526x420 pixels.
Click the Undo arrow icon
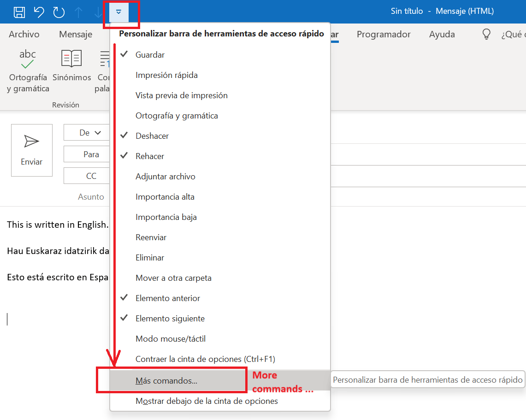click(39, 12)
